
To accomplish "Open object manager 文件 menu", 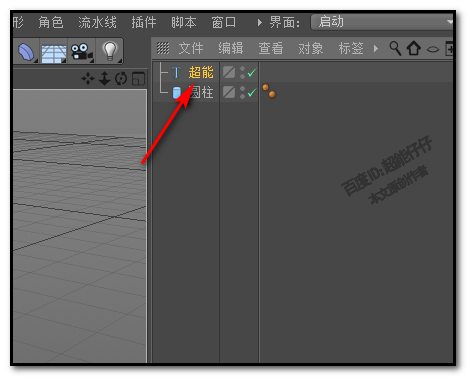I will (191, 49).
